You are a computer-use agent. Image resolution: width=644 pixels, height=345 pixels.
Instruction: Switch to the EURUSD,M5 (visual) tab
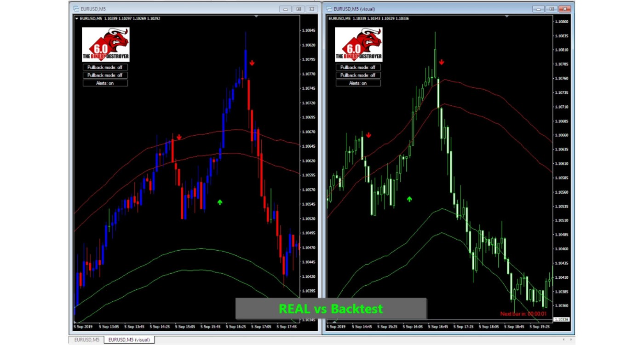(129, 340)
